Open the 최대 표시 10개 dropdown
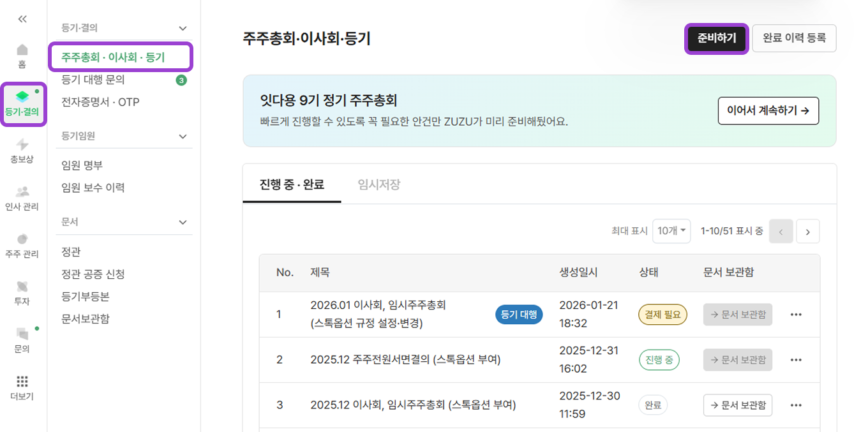868x432 pixels. (x=671, y=231)
